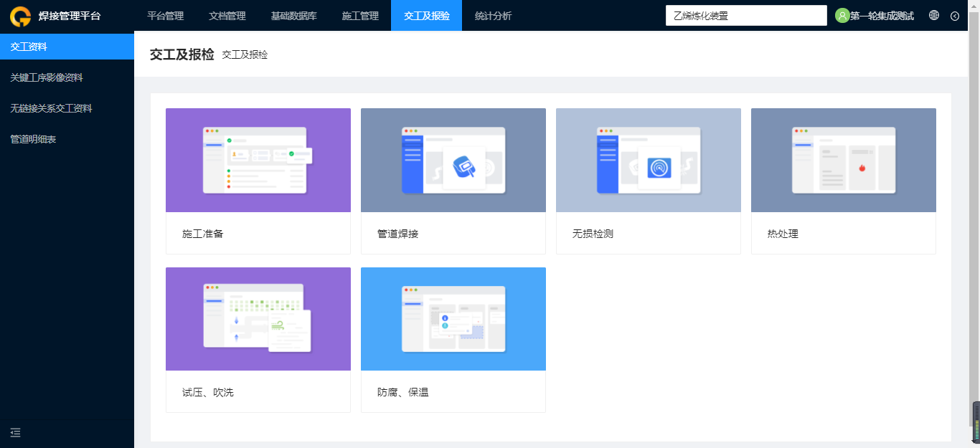The height and width of the screenshot is (448, 980).
Task: Click the 无损检测 card label
Action: point(593,234)
